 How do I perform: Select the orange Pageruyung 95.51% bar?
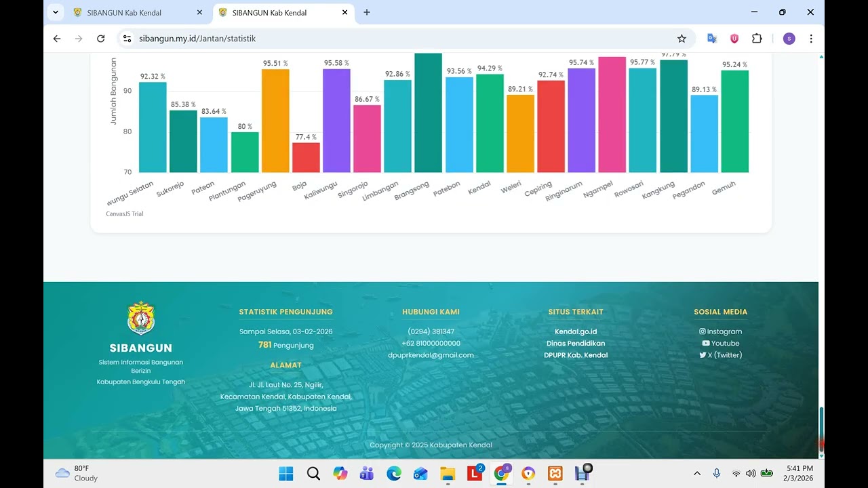275,121
